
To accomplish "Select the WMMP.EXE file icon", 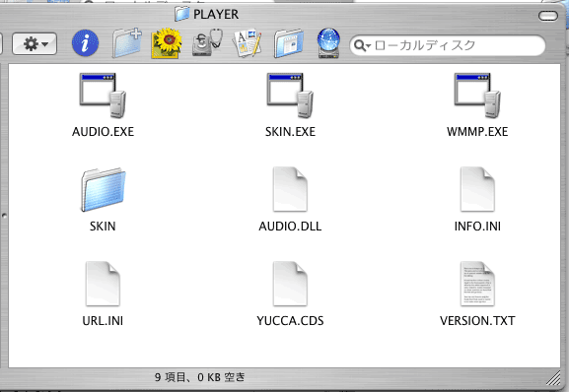I will pos(477,96).
